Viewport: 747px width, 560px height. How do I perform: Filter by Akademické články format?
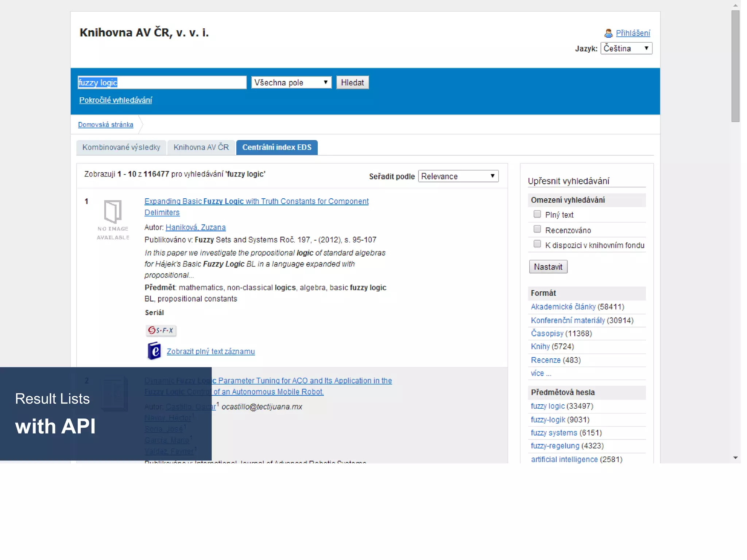563,307
